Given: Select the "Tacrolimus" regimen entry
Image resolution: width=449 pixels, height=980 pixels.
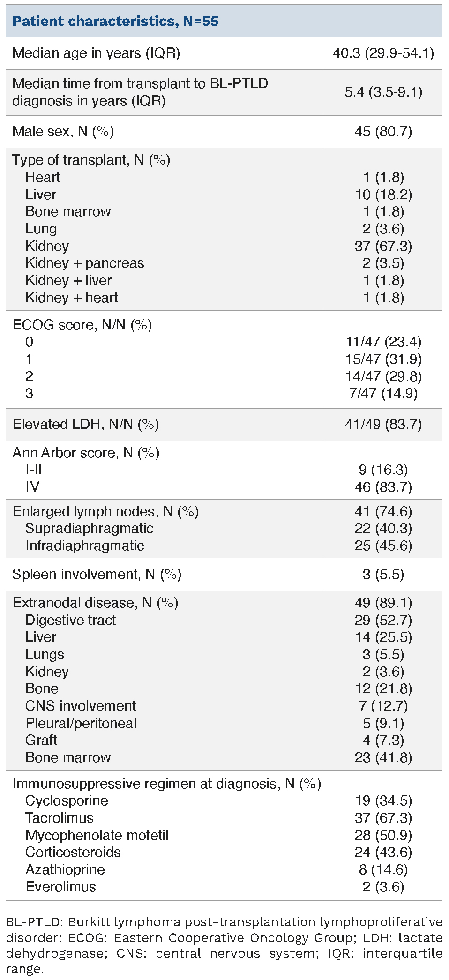Looking at the screenshot, I should [x=60, y=818].
